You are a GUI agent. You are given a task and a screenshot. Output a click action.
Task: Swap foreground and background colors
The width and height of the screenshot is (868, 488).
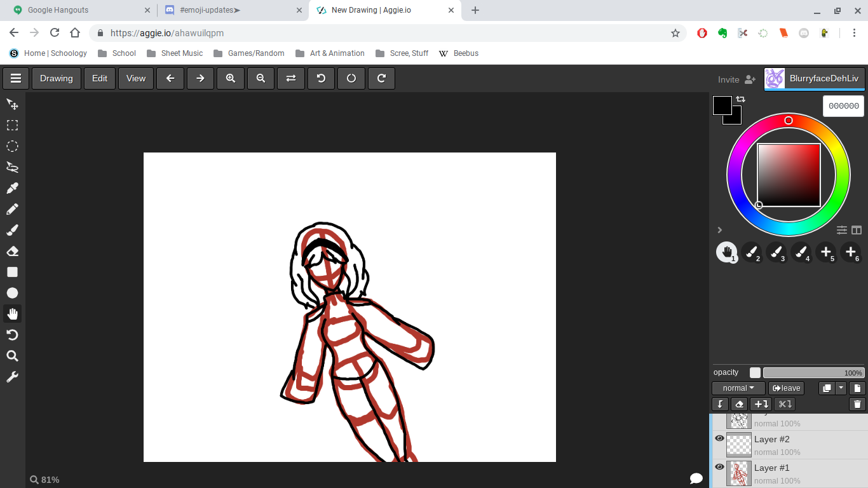click(x=741, y=99)
